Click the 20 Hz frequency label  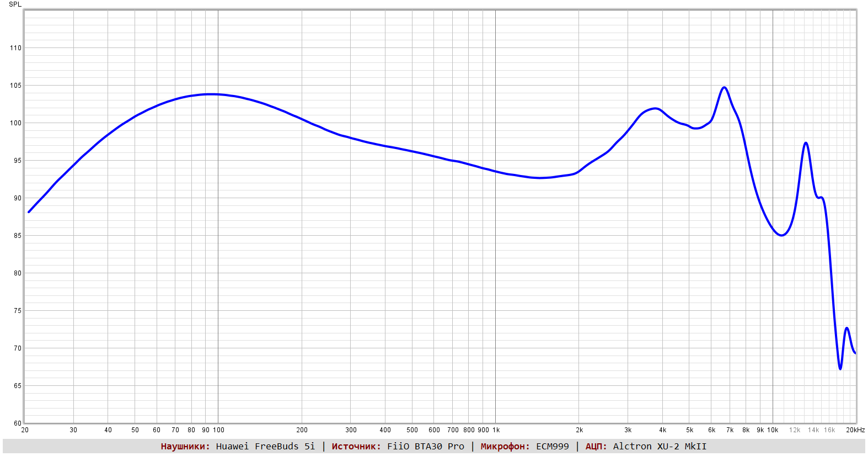point(25,430)
